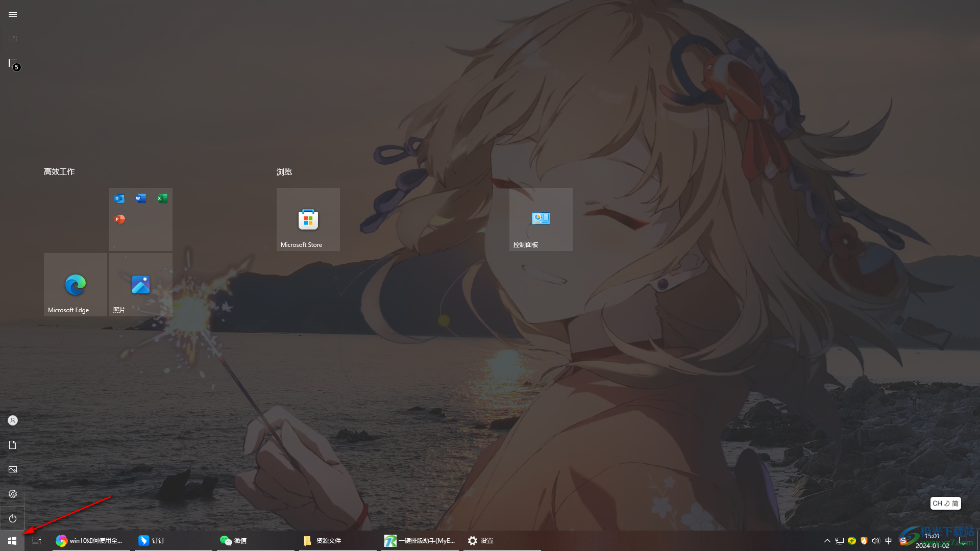Switch to 一键排版助手 taskbar app
The height and width of the screenshot is (551, 980).
420,541
